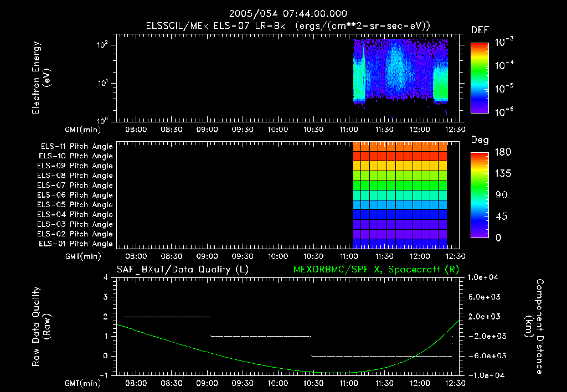The width and height of the screenshot is (567, 392).
Task: Select the ELS-02 Pitch Angle row label
Action: click(x=75, y=234)
